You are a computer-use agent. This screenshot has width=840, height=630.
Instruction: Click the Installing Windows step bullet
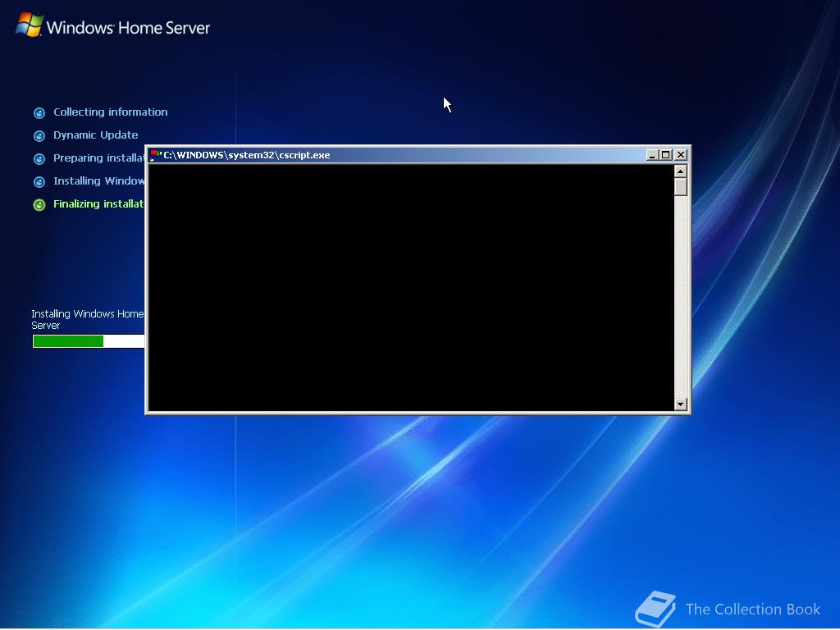pyautogui.click(x=39, y=182)
